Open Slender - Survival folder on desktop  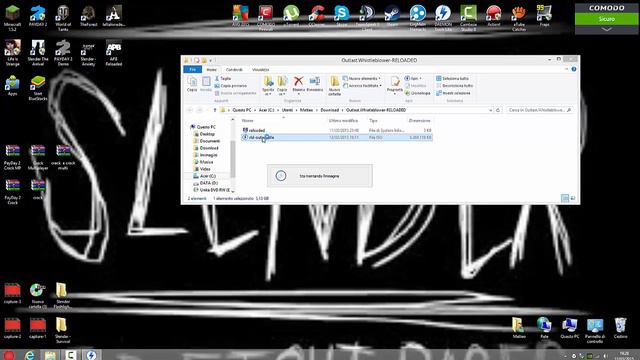coord(63,330)
